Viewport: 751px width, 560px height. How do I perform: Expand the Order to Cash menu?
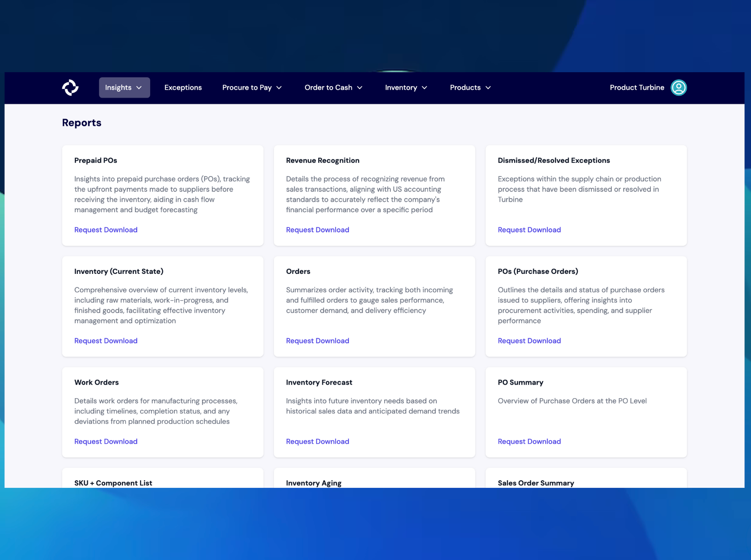pos(333,87)
